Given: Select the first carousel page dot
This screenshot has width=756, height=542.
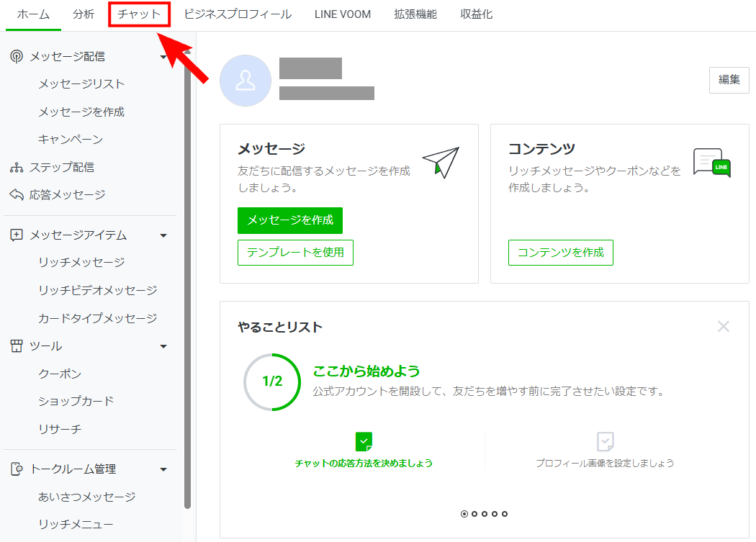Looking at the screenshot, I should 464,514.
